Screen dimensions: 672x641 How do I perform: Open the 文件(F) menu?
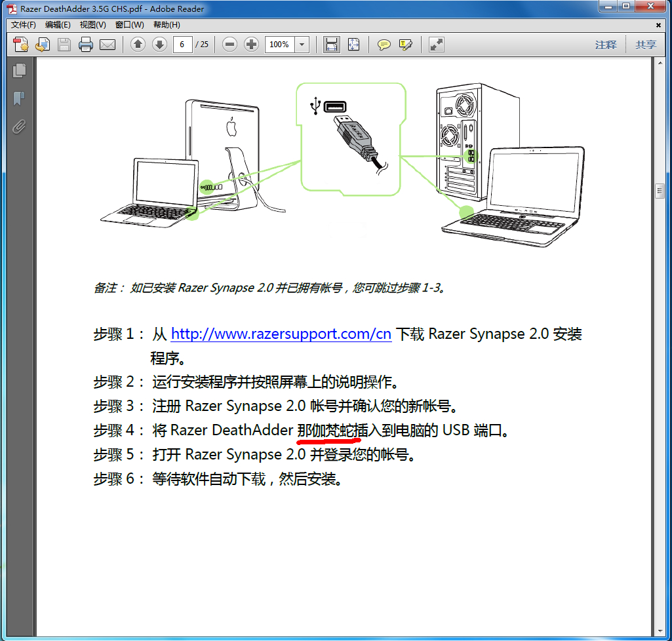(24, 25)
